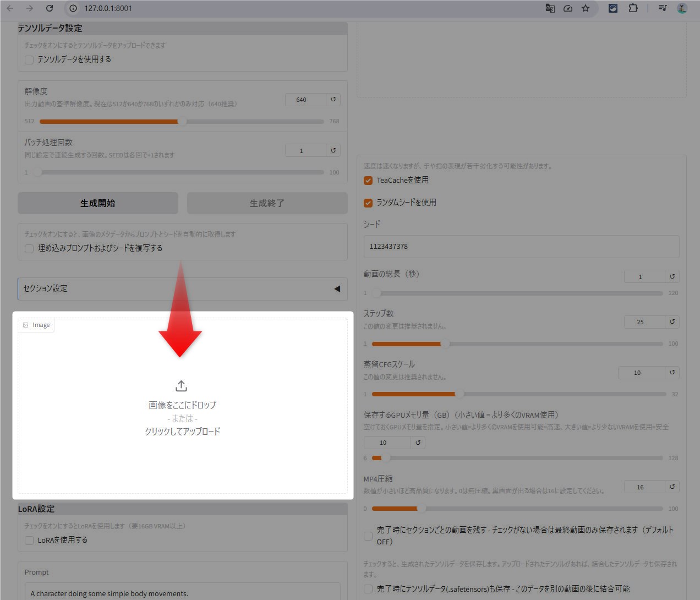700x600 pixels.
Task: Check the テンソルデータを使用する box
Action: (x=29, y=60)
